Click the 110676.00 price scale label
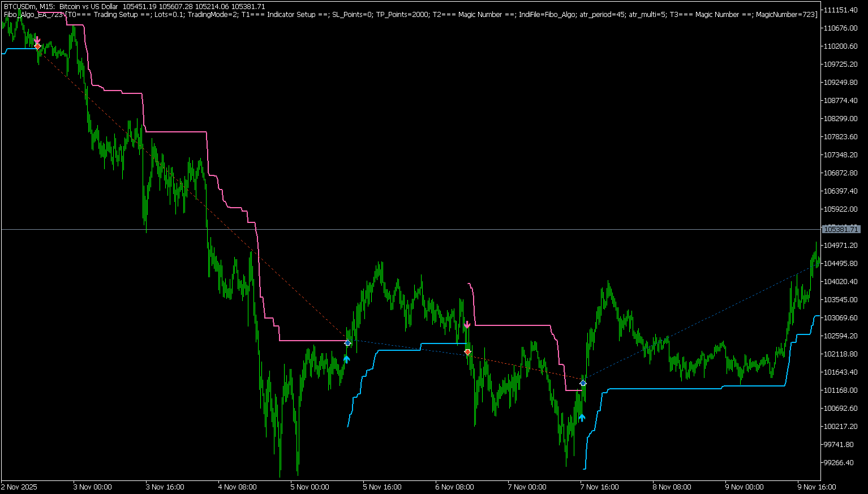Image resolution: width=868 pixels, height=494 pixels. (x=841, y=28)
